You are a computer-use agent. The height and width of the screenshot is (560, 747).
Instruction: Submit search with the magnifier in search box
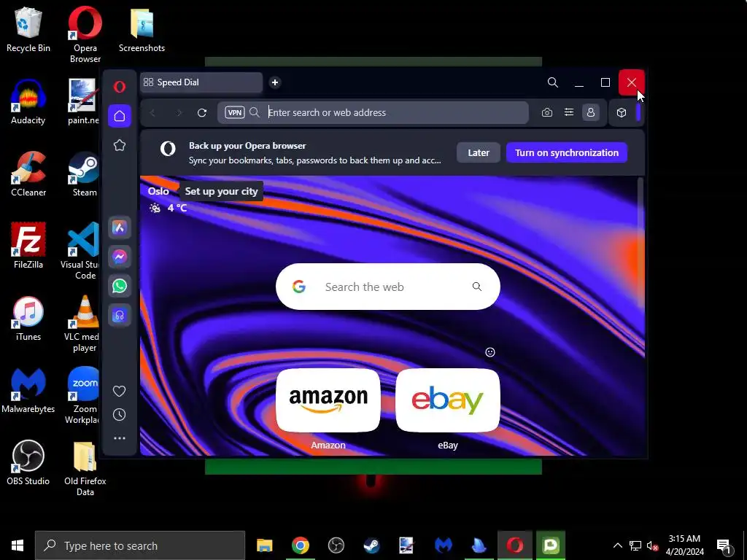tap(477, 287)
